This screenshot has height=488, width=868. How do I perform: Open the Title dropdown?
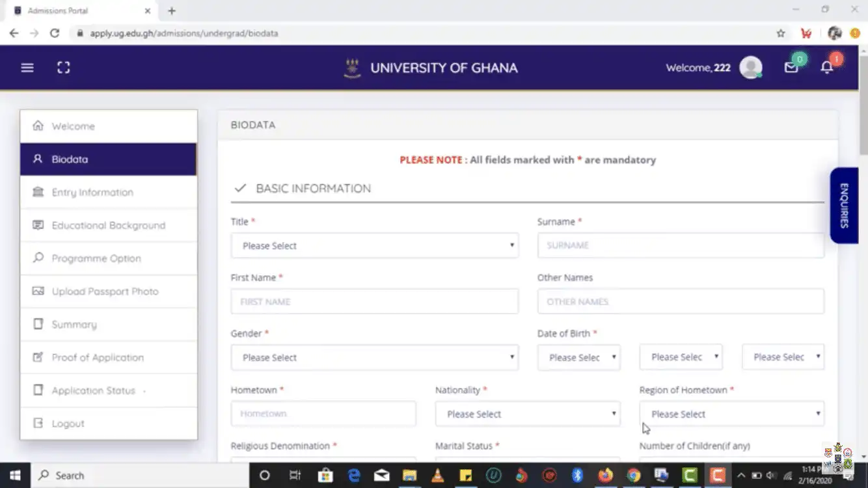click(x=374, y=245)
